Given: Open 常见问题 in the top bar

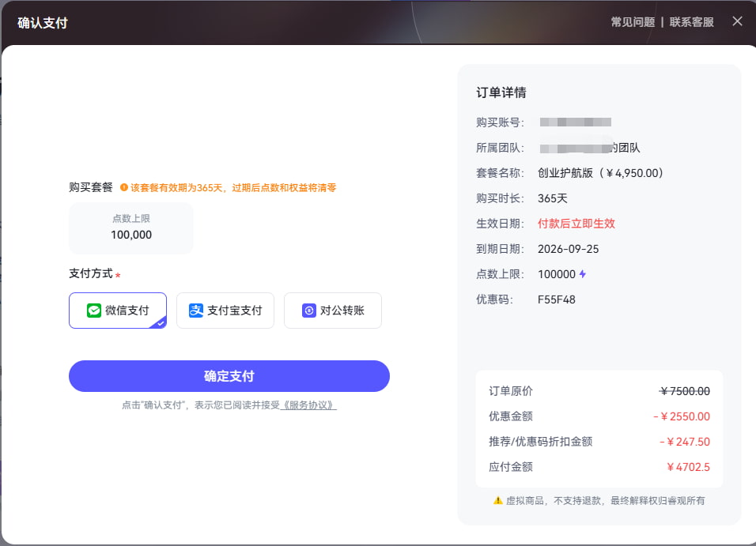Looking at the screenshot, I should (x=632, y=21).
